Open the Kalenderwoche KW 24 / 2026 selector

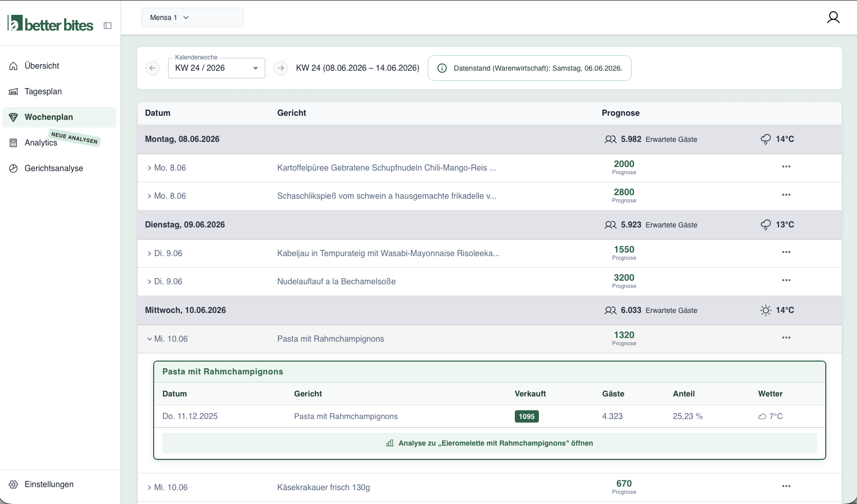click(x=216, y=68)
